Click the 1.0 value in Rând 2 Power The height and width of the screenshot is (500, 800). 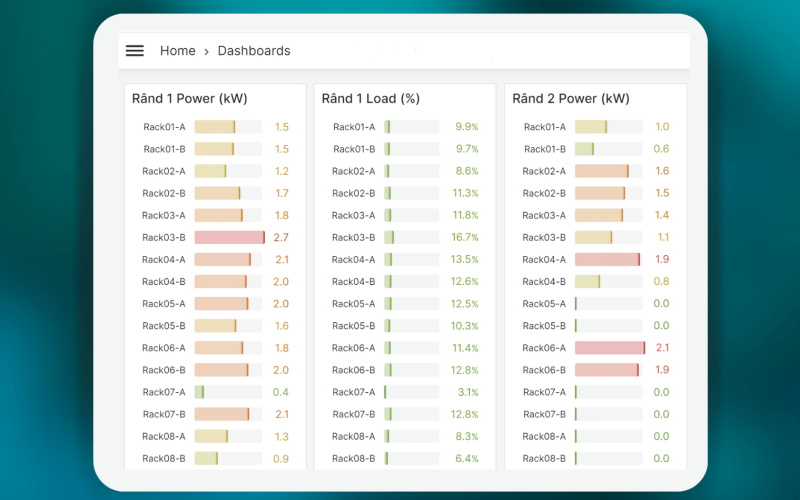point(662,127)
